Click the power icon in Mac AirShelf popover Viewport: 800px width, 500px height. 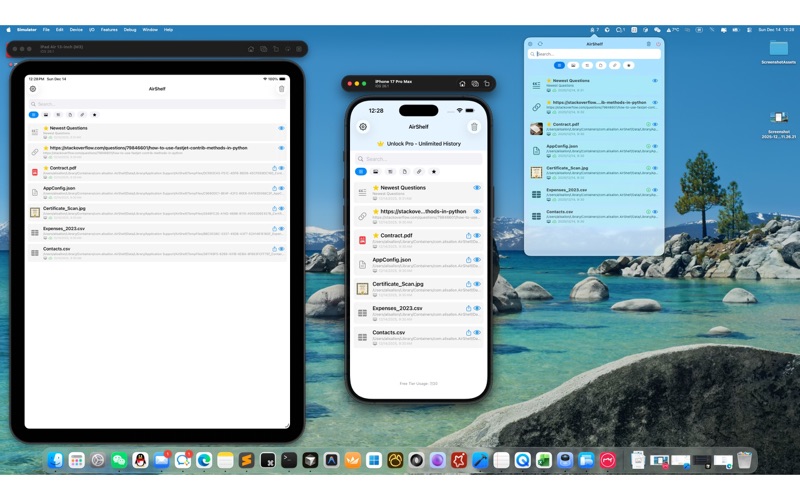tap(657, 44)
